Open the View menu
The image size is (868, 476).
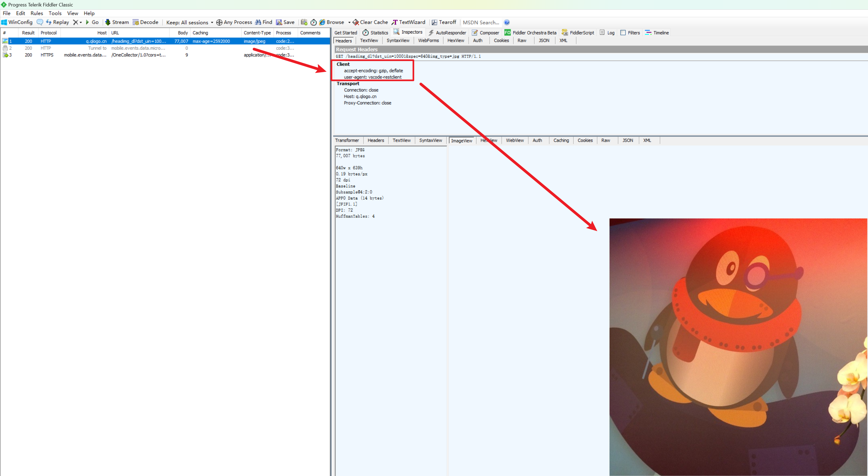[73, 13]
